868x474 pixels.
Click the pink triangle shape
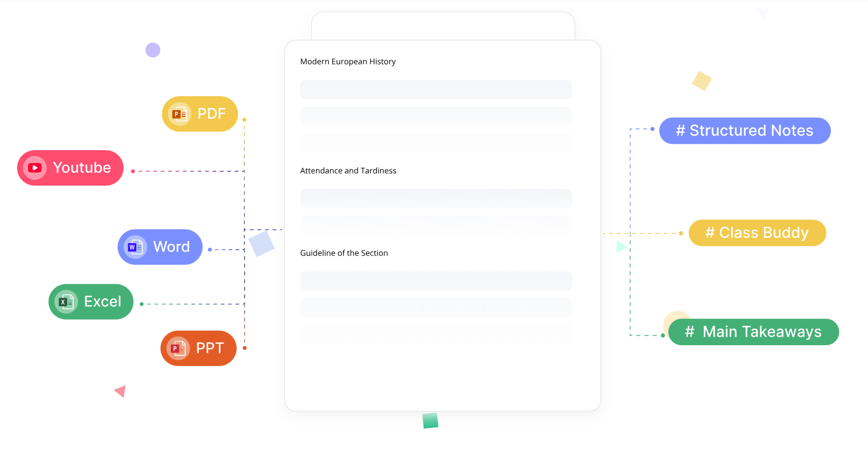[x=120, y=391]
